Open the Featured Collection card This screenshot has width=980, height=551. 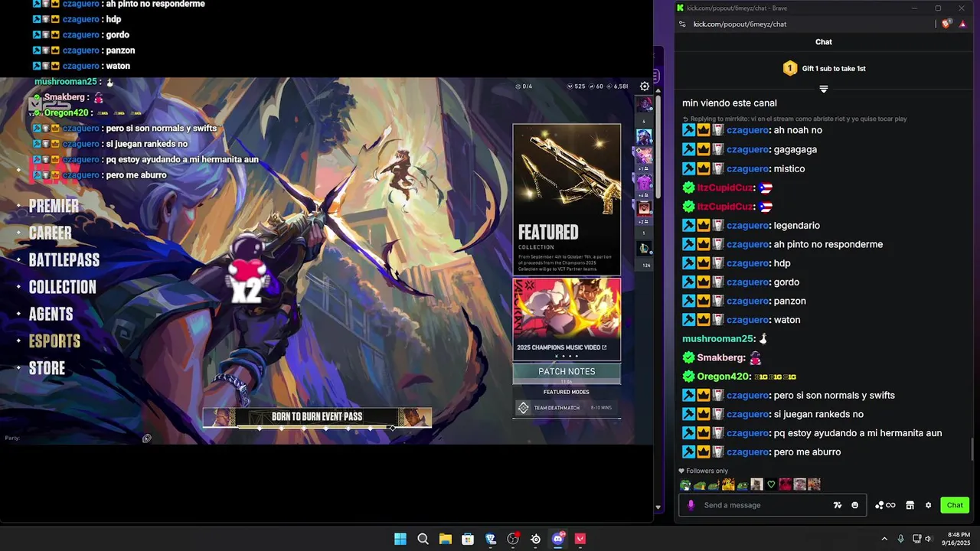[x=567, y=199]
